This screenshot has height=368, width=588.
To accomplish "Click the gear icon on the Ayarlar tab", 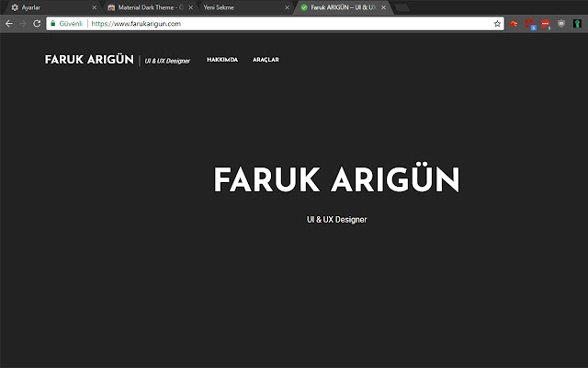I will [15, 7].
